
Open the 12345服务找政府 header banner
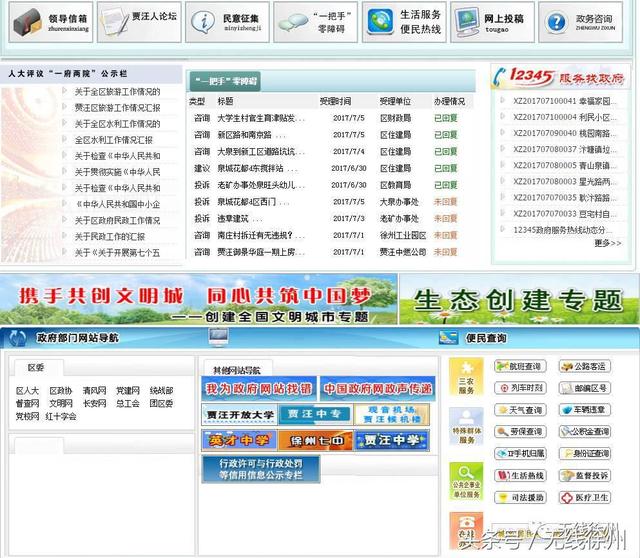tap(560, 77)
